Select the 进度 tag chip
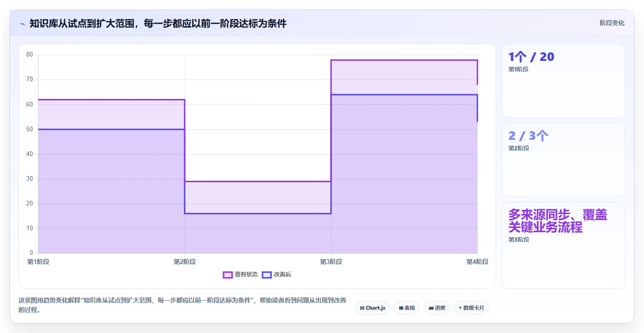Viewport: 644px width, 333px height. tap(437, 308)
